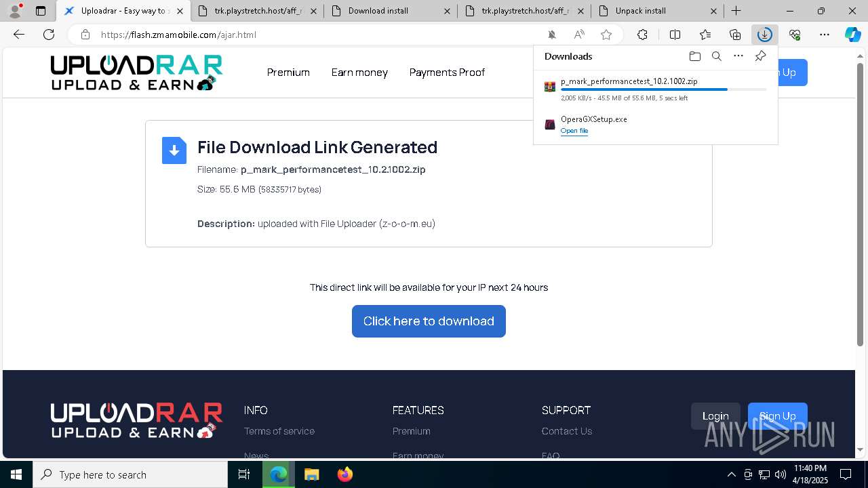
Task: Click the p_mark_performancetest zip download progress bar
Action: 663,89
